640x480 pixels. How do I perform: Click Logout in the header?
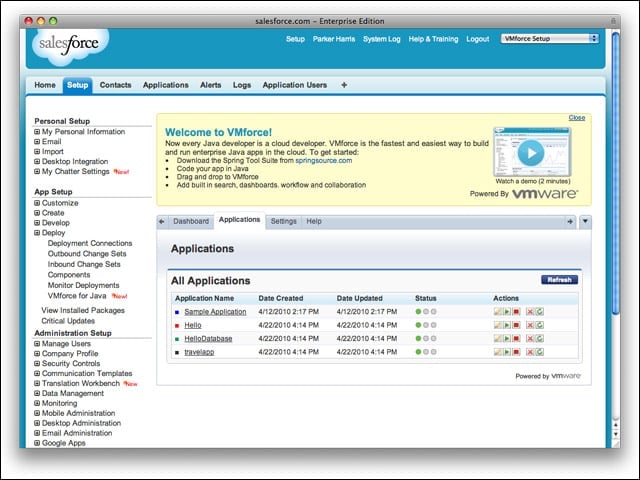pos(478,39)
